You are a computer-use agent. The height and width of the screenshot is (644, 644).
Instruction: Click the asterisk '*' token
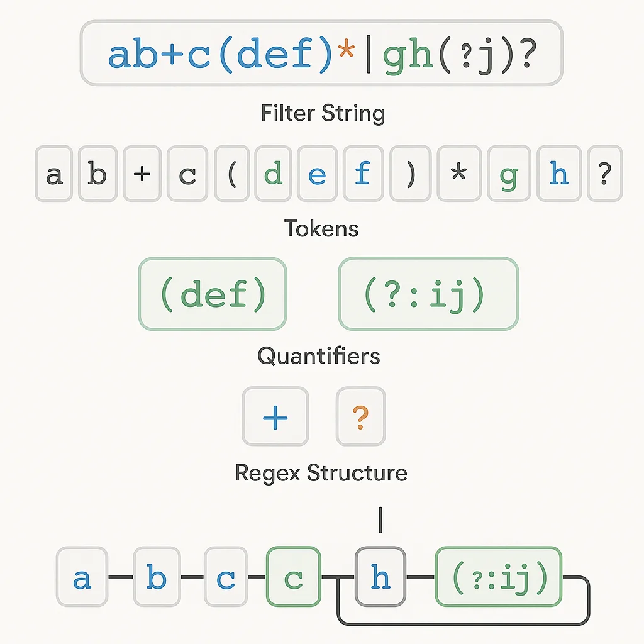pos(459,174)
